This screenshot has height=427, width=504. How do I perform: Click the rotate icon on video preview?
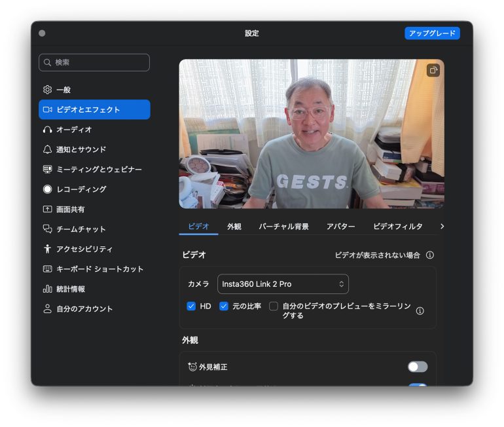[433, 70]
